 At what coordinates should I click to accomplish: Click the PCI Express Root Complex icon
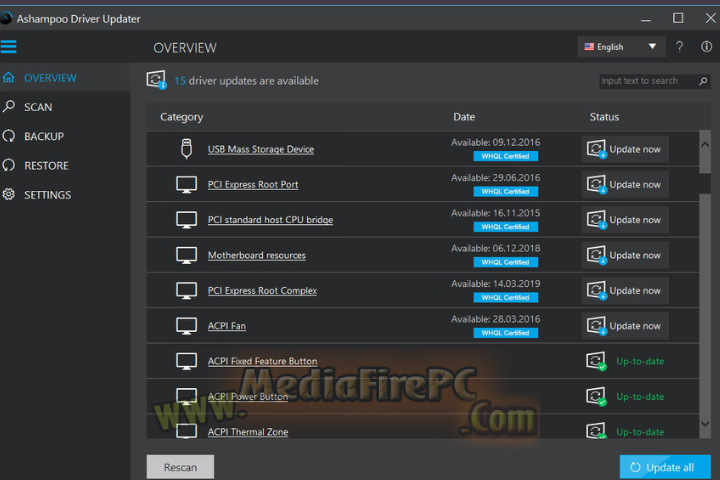(186, 291)
